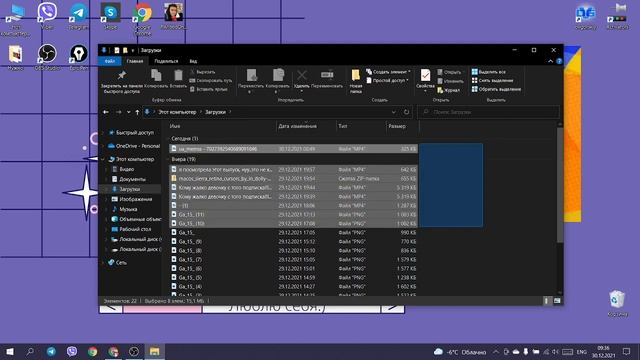Click the Удалить delete X icon
This screenshot has height=360, width=640.
(302, 75)
